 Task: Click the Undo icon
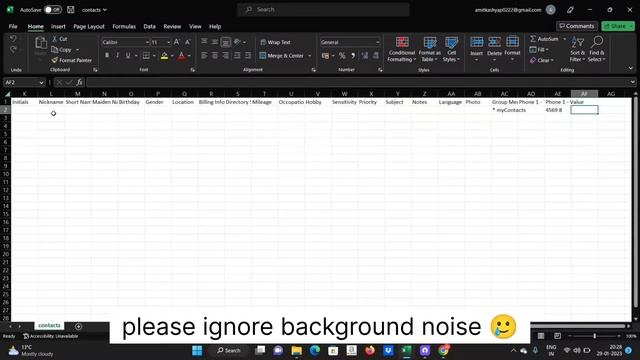click(13, 39)
